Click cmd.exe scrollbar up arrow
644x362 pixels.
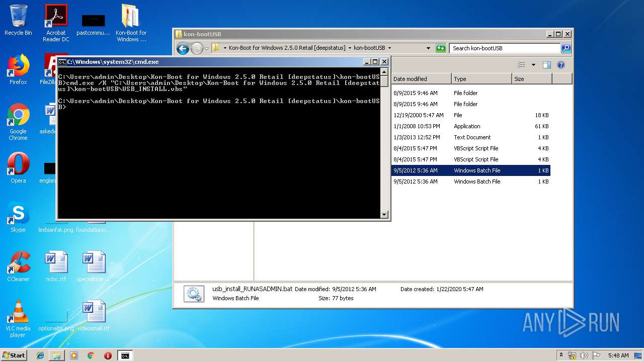coord(384,71)
